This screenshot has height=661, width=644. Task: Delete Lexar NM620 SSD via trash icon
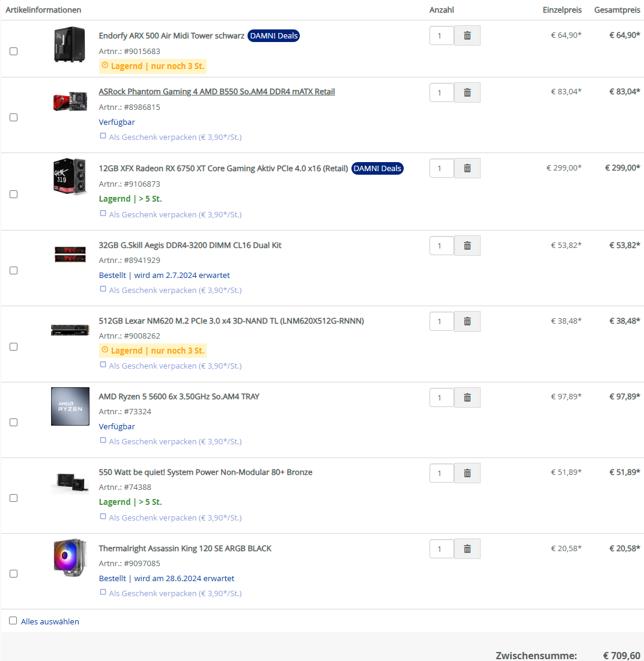[467, 321]
